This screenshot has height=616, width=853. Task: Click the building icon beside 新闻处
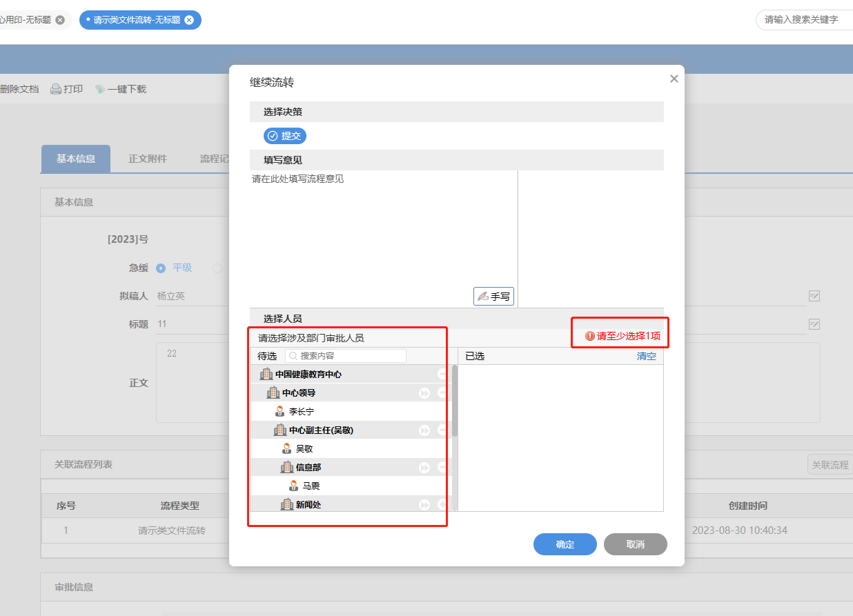click(287, 504)
